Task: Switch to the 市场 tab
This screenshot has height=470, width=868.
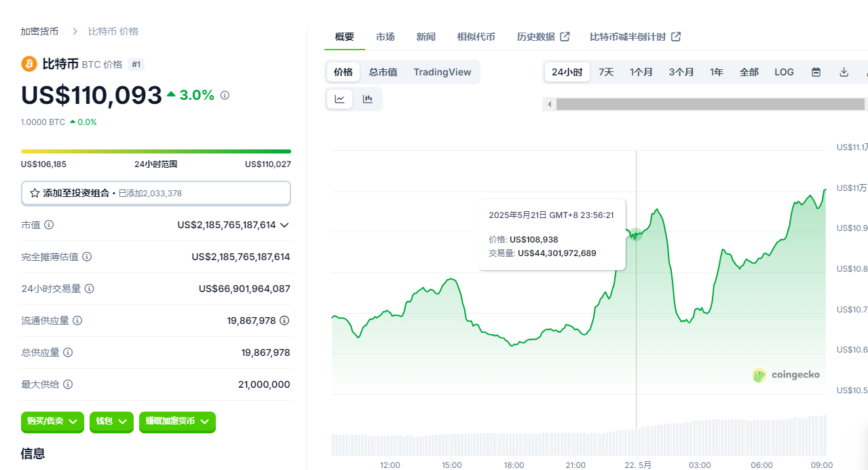Action: 385,37
